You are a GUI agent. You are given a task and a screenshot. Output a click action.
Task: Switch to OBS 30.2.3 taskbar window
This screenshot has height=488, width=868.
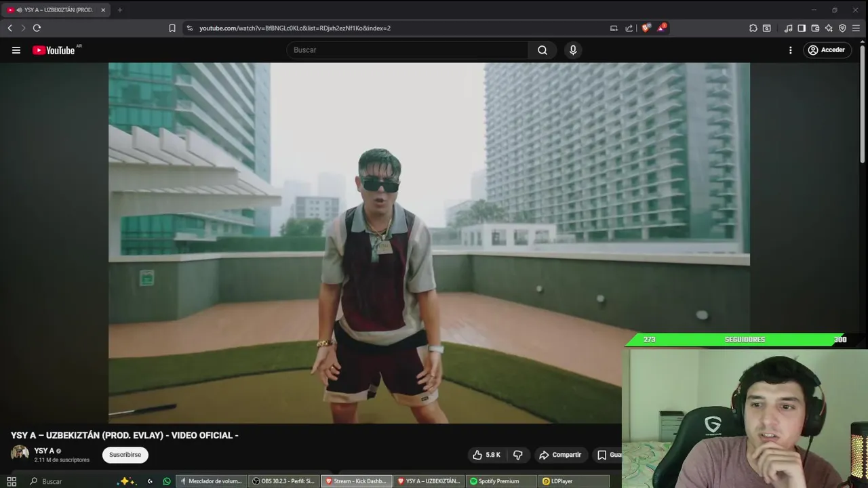tap(283, 481)
